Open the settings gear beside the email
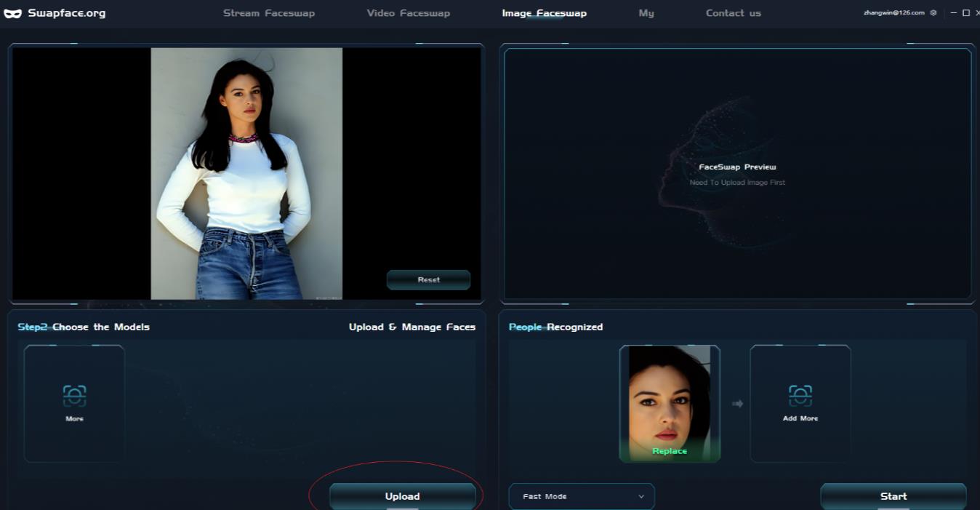 (933, 13)
